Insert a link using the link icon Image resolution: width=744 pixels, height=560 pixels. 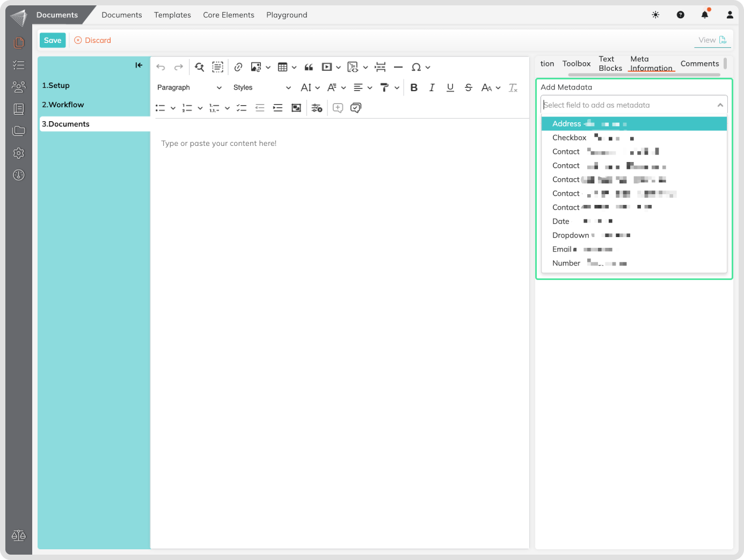pos(238,67)
